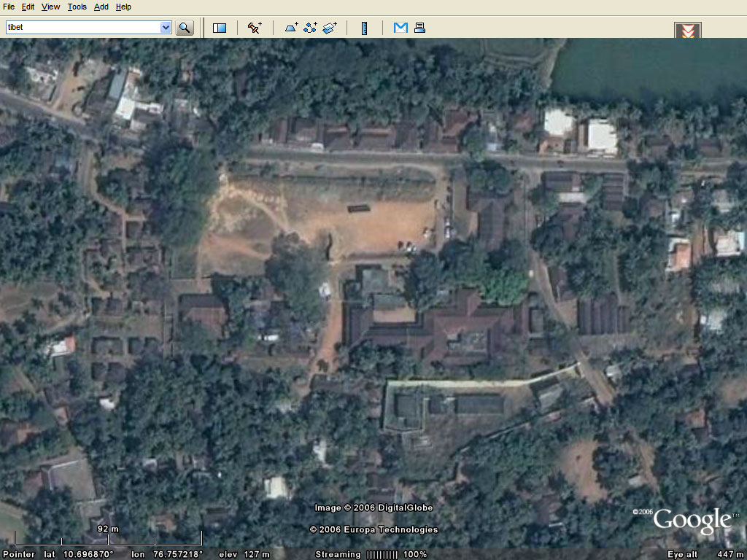Click the latitude value "10.696870°"
The height and width of the screenshot is (560, 747).
tap(88, 554)
